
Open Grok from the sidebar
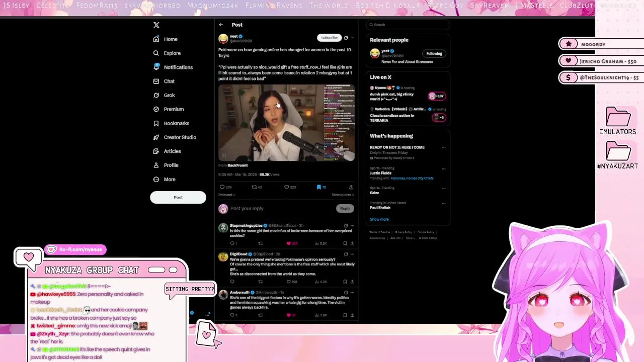coord(164,95)
